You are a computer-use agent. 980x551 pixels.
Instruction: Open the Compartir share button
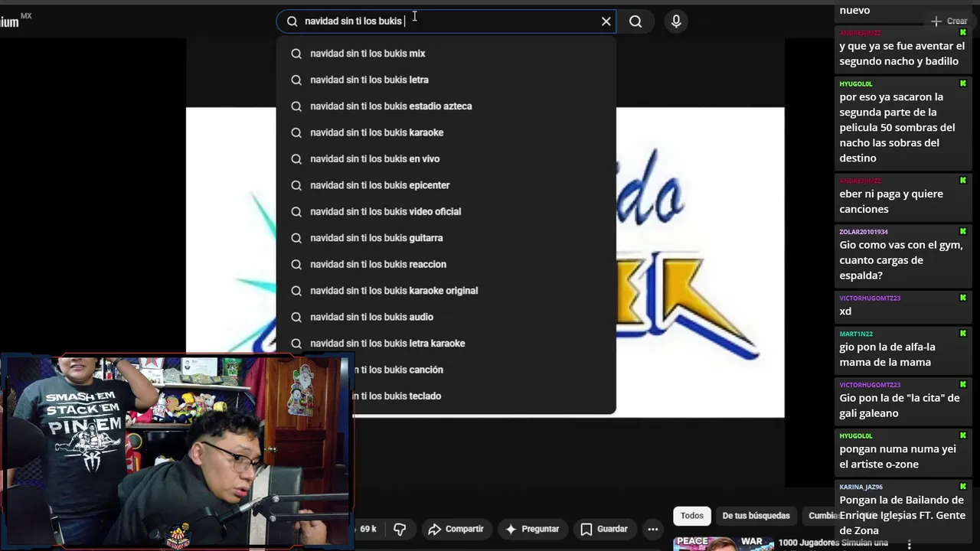coord(456,529)
